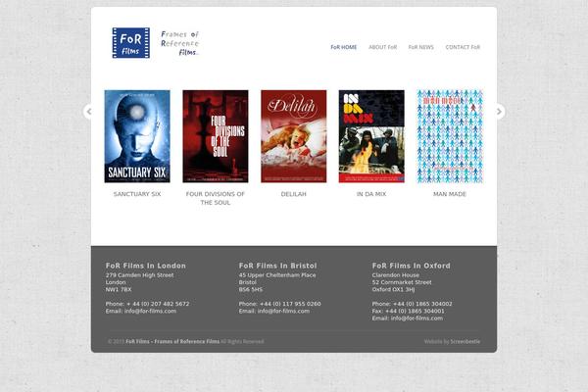The image size is (588, 392).
Task: Open the Delilah film poster
Action: [294, 136]
